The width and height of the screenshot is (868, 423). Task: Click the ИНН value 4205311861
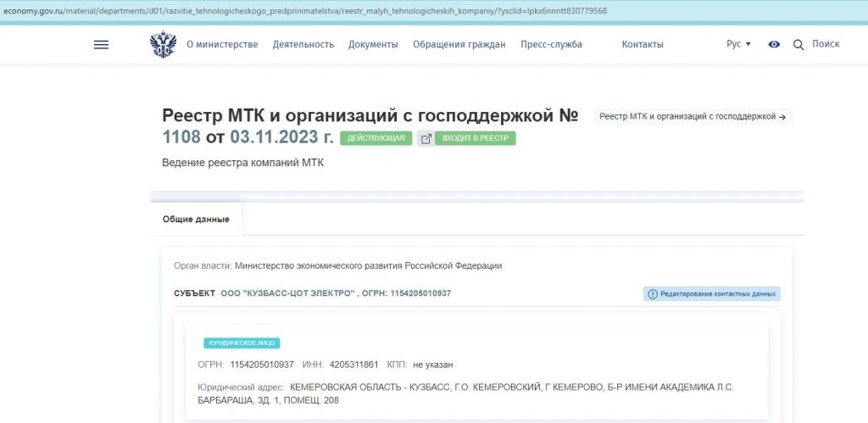pos(353,365)
